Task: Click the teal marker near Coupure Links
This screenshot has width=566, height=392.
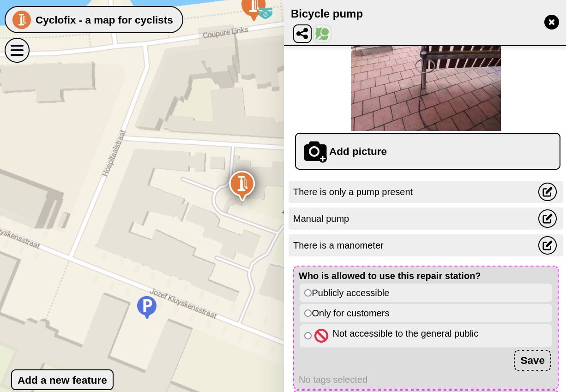Action: 265,13
